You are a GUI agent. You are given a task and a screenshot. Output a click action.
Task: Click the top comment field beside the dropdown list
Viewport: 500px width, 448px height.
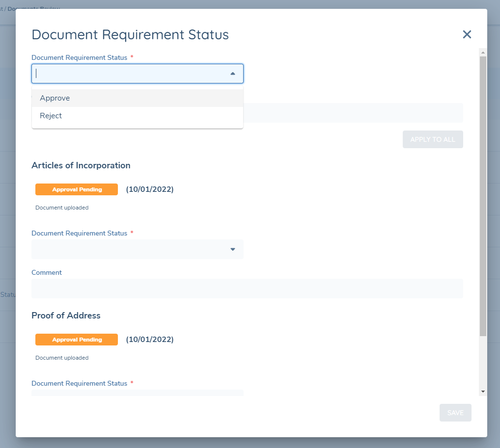[353, 113]
